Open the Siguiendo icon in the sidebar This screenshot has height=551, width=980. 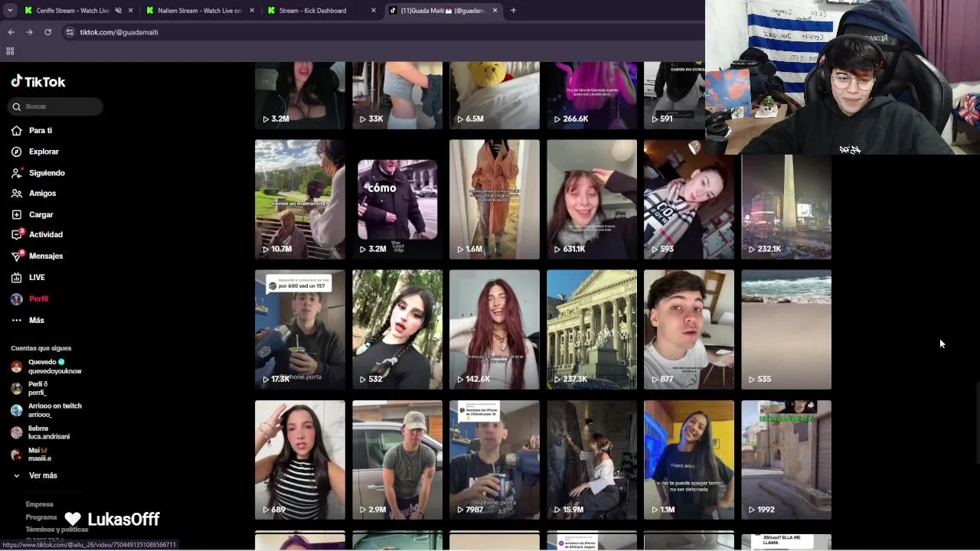tap(17, 173)
